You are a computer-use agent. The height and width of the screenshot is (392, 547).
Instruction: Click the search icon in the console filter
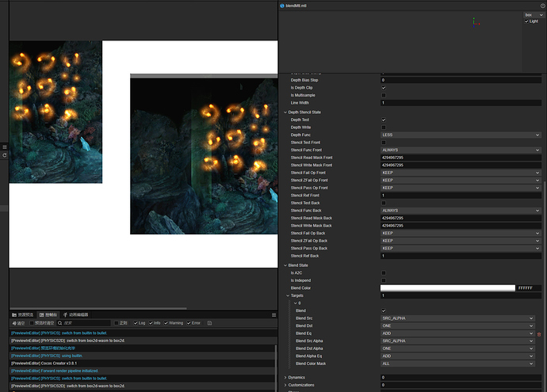(59, 323)
